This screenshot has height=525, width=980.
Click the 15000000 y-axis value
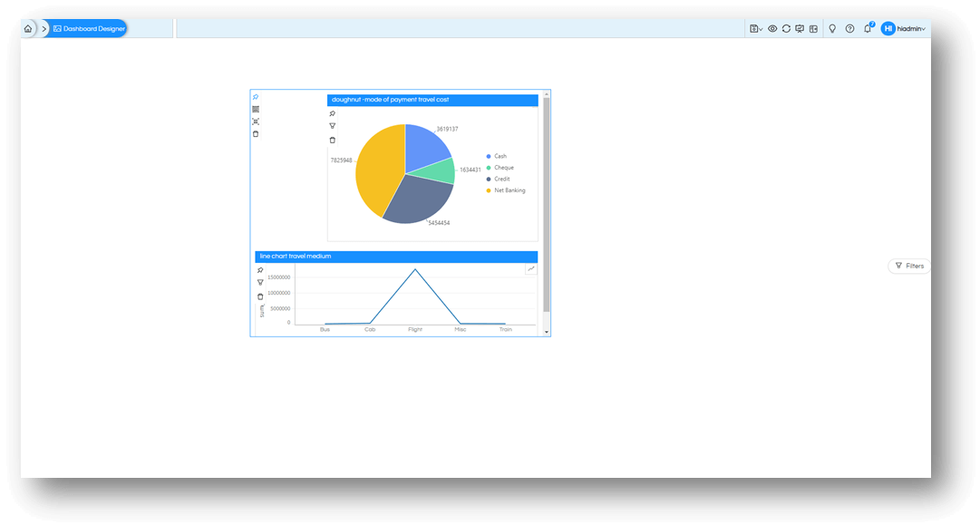click(278, 277)
